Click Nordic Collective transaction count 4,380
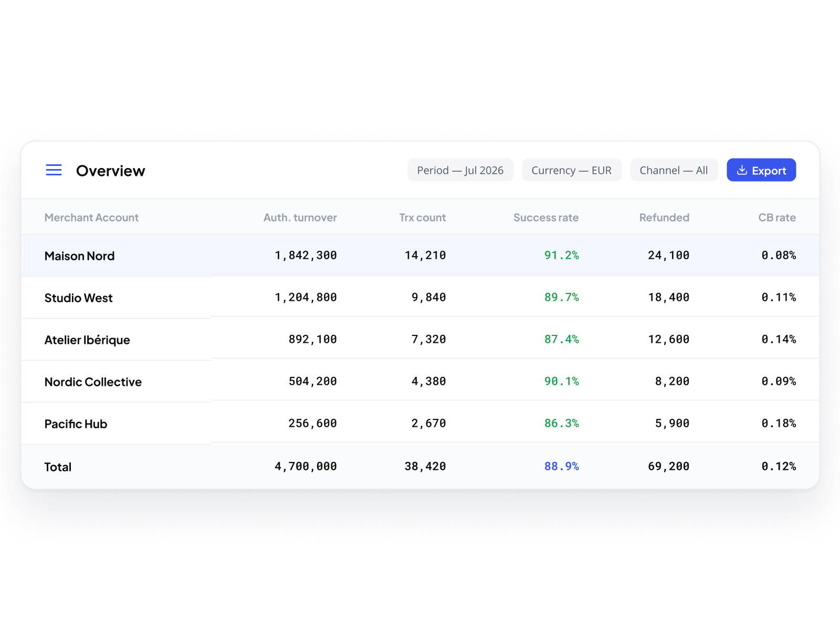 click(428, 382)
